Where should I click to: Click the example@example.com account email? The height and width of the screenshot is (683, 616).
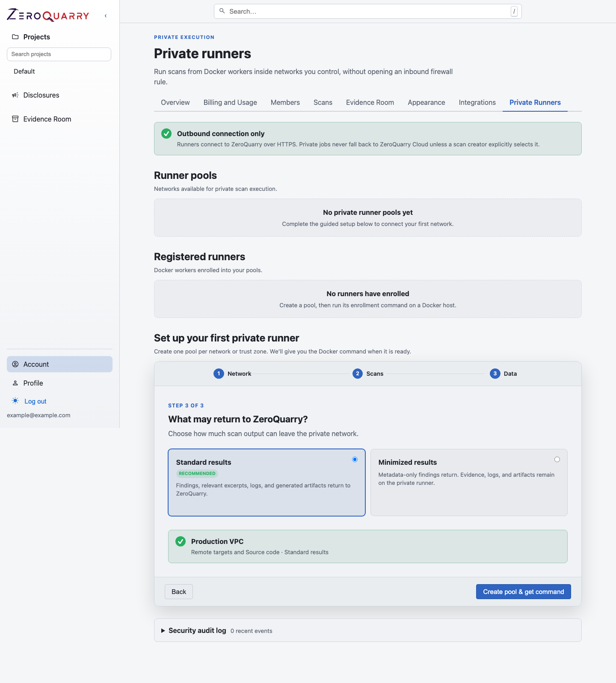[38, 415]
